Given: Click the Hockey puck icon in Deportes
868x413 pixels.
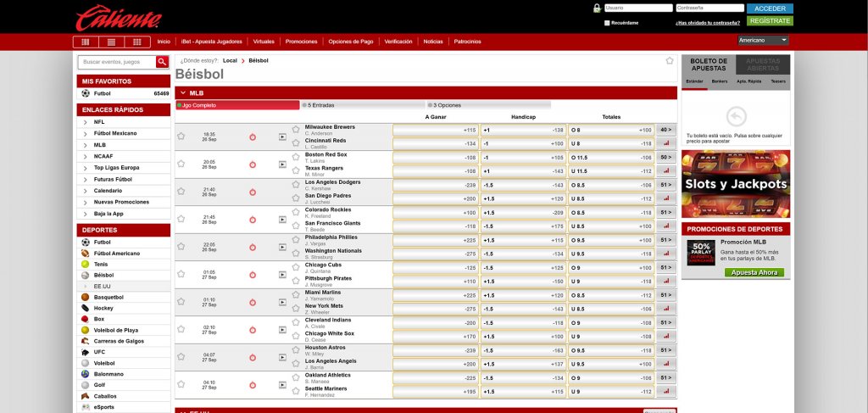Looking at the screenshot, I should pos(86,308).
